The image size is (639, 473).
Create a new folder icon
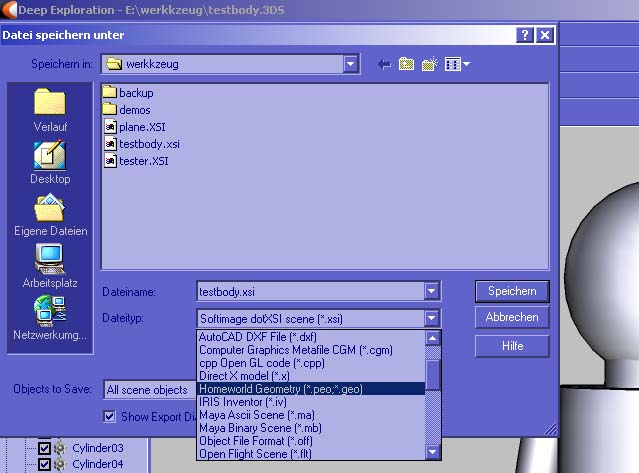[430, 64]
